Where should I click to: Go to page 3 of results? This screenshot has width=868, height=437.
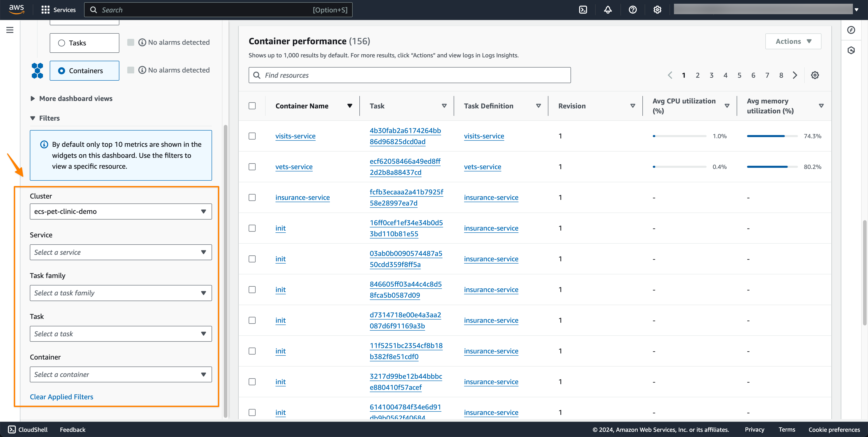pos(711,75)
